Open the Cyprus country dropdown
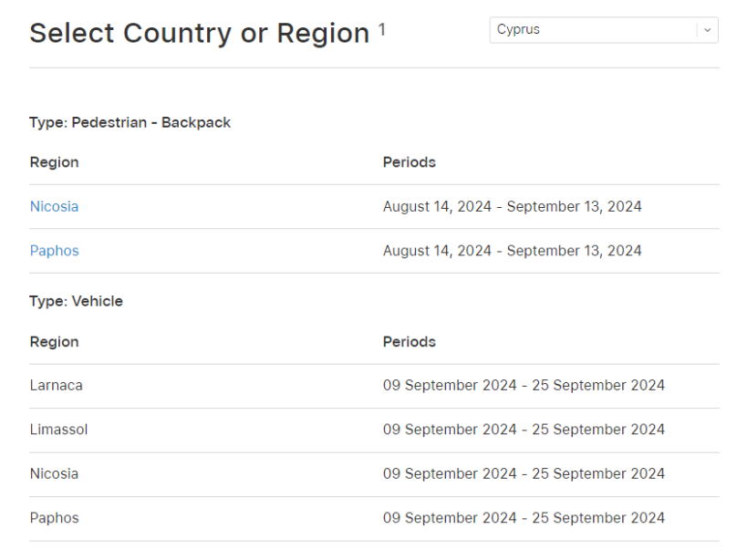This screenshot has height=560, width=747. click(x=604, y=30)
